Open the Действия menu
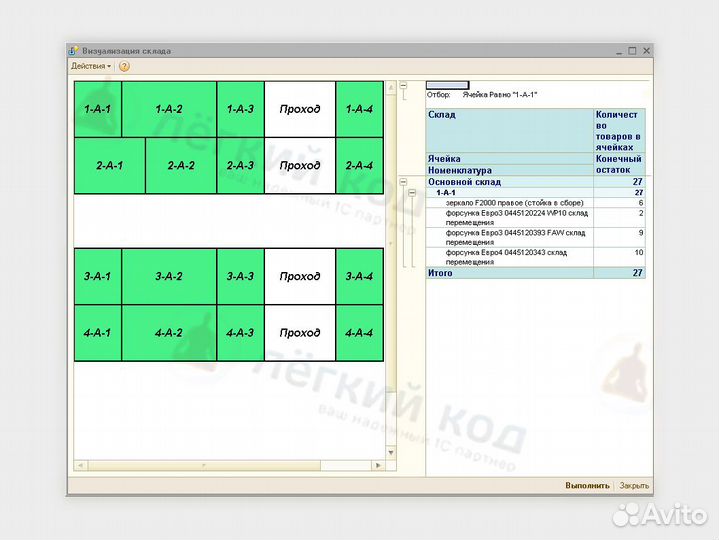Viewport: 719px width, 540px height. coord(90,66)
